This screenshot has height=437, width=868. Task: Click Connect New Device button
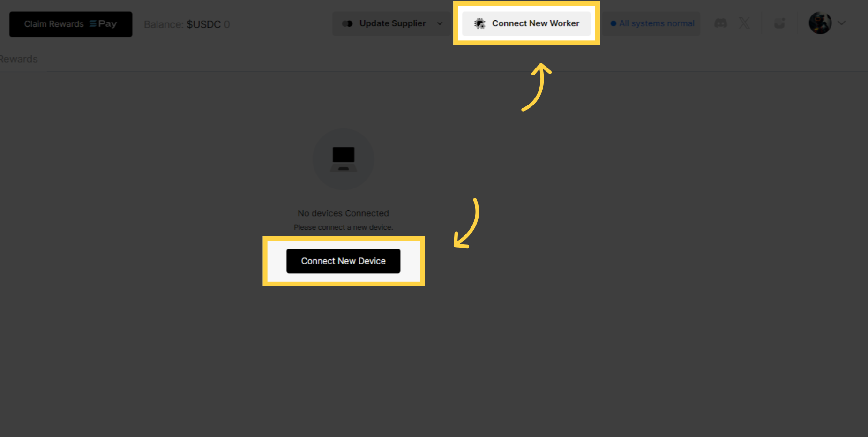[344, 261]
